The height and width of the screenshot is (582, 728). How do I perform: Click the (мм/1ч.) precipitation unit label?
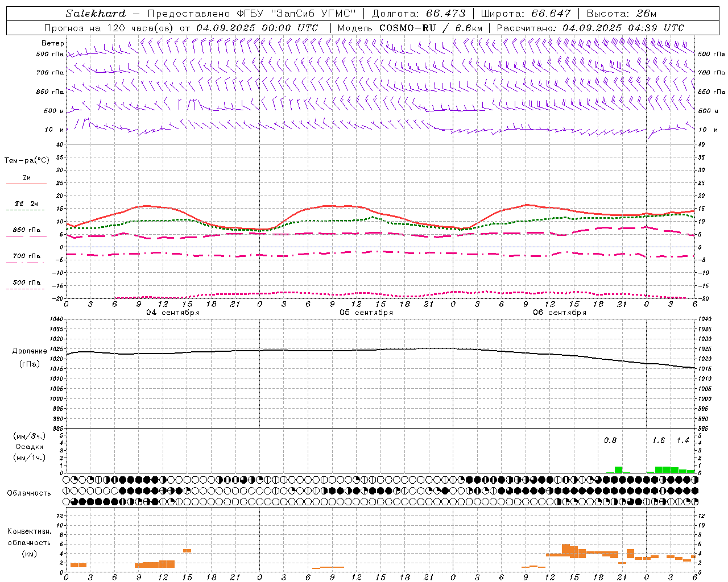point(30,458)
